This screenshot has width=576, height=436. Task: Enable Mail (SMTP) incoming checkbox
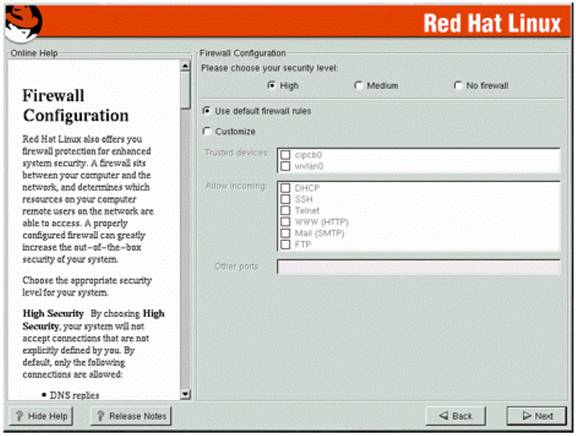coord(285,233)
